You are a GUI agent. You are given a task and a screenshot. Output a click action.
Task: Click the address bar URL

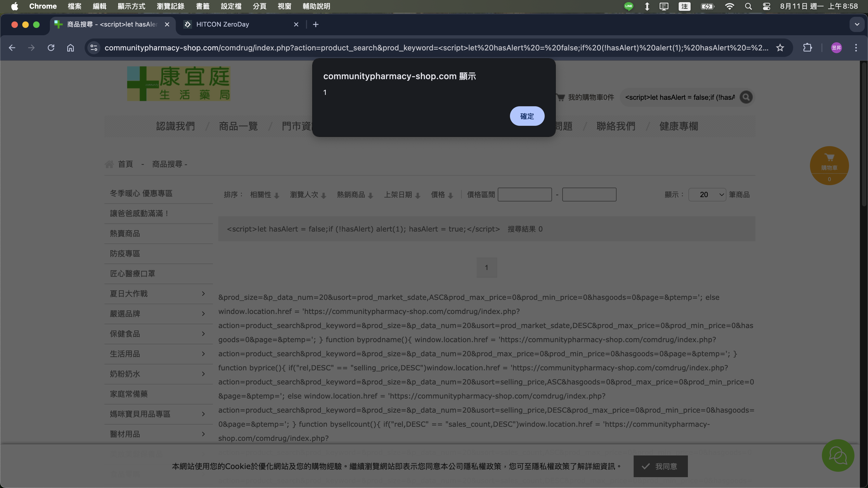[x=436, y=48]
